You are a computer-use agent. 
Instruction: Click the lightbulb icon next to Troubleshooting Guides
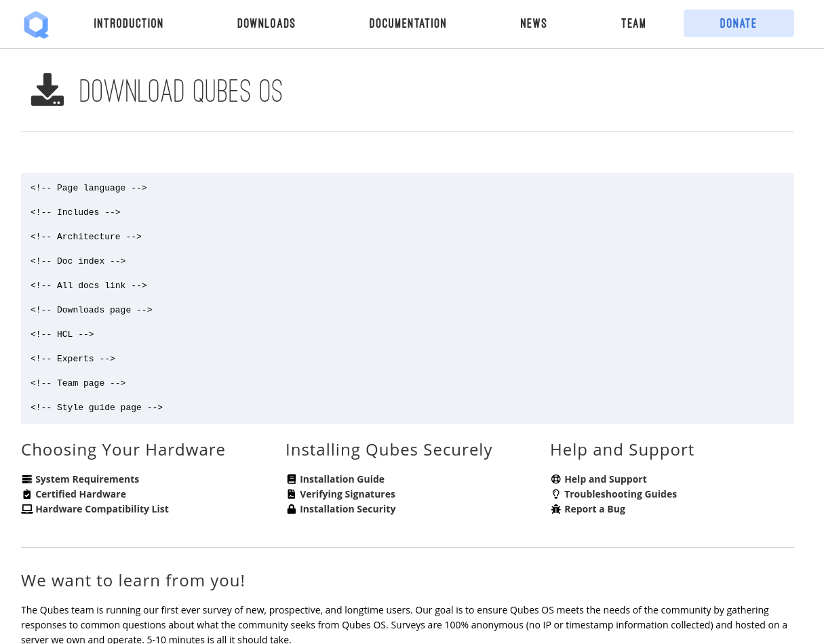coord(556,494)
